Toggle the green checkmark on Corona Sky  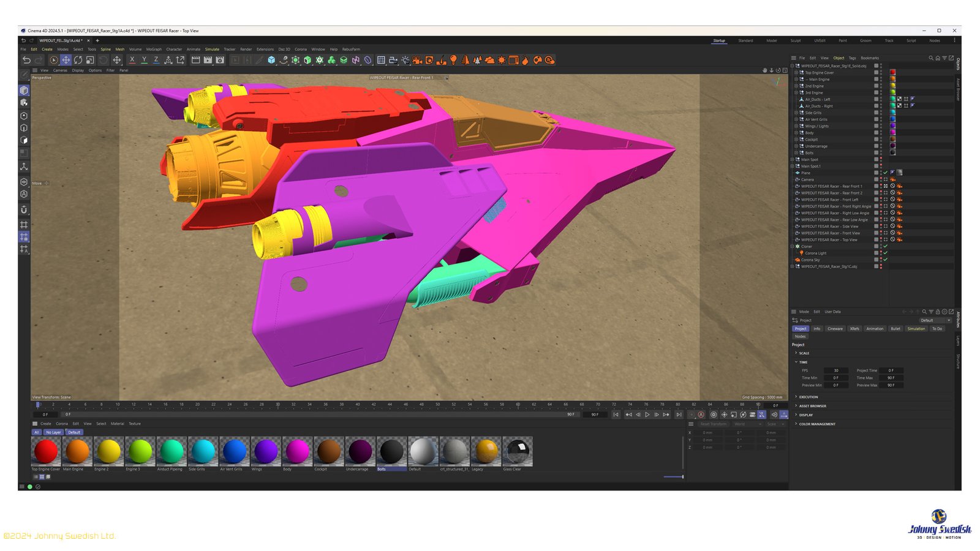click(x=885, y=260)
